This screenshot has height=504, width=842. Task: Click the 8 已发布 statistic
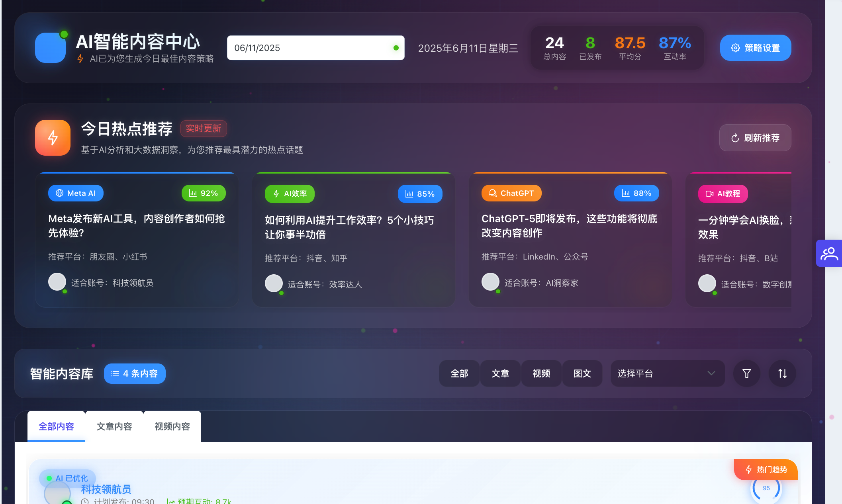[590, 48]
